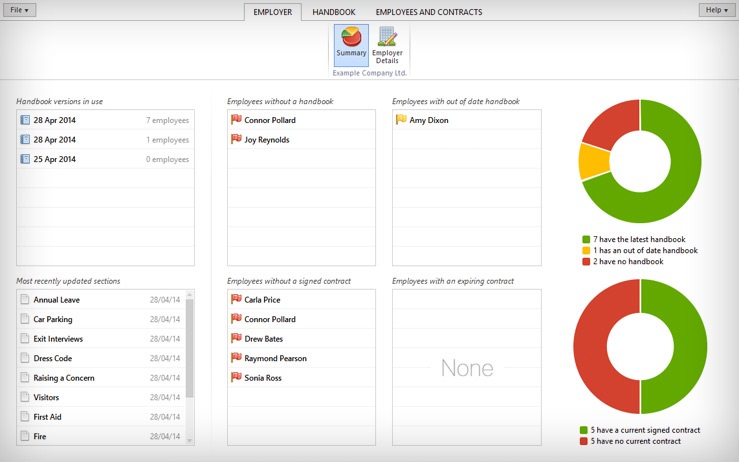Viewport: 739px width, 462px height.
Task: Click the document icon beside Dress Code
Action: (x=25, y=358)
